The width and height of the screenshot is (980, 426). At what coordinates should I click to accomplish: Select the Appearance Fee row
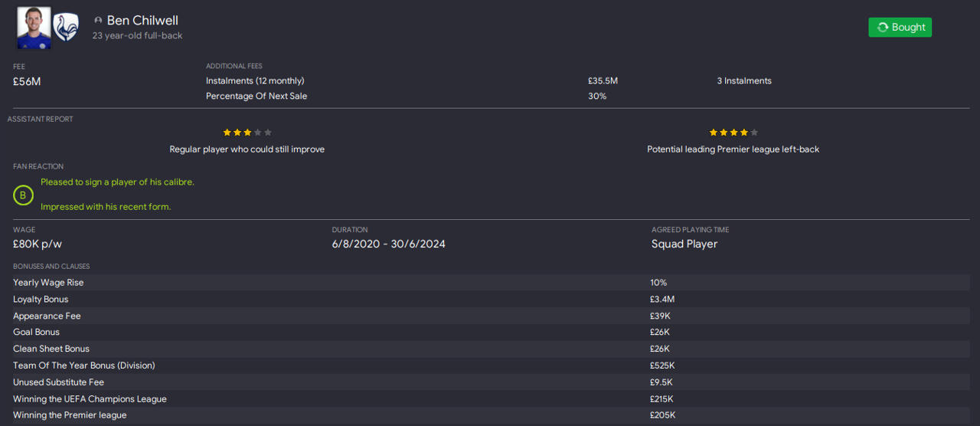click(x=47, y=316)
